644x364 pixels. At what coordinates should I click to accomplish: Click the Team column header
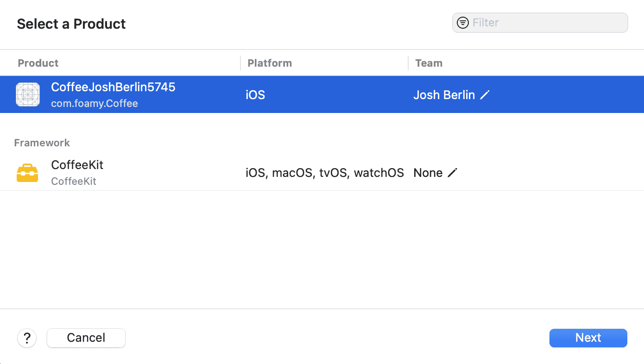coord(429,63)
